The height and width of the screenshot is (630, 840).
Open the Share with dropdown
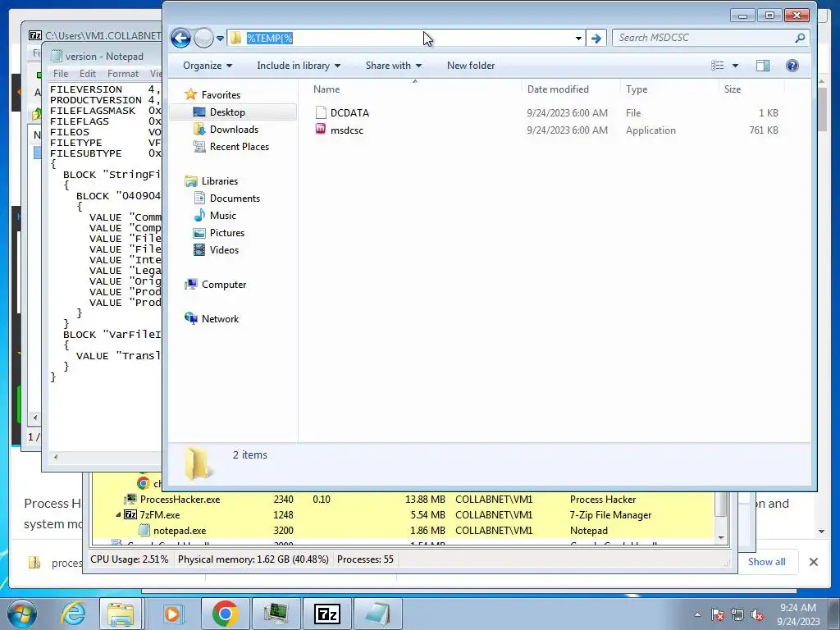point(393,66)
